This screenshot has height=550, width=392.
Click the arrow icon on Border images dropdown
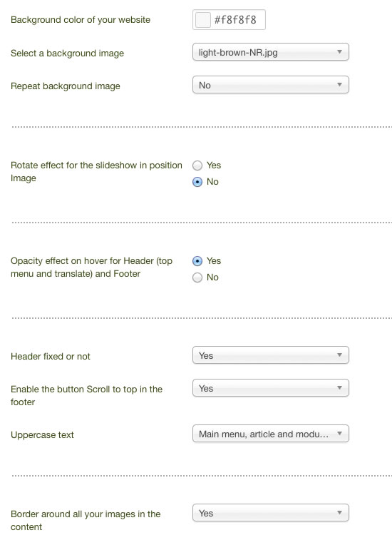(x=339, y=512)
